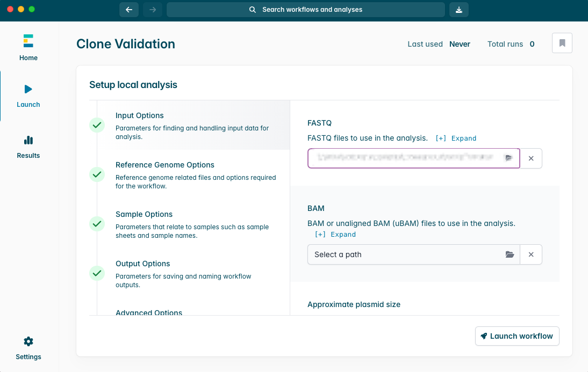Browse folder icon for BAM path

click(x=510, y=254)
